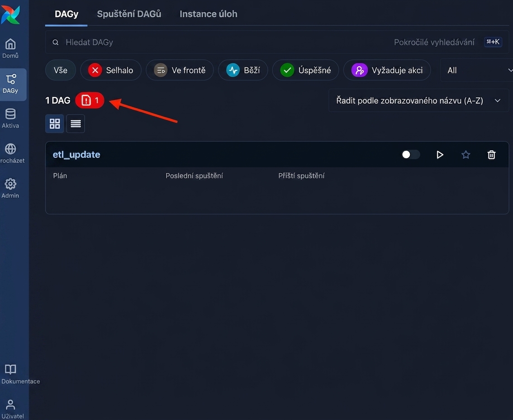Switch to Spuštění DAGů tab
This screenshot has width=513, height=420.
coord(129,14)
